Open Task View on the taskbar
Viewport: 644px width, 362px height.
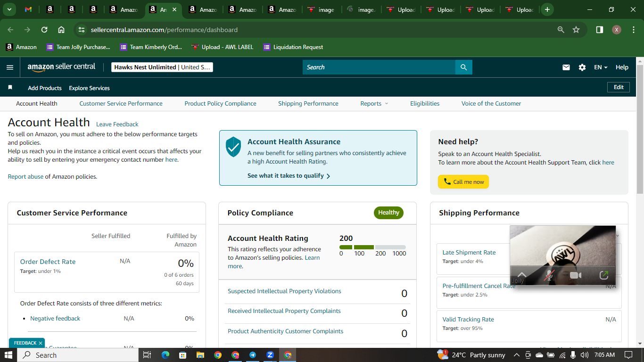click(147, 355)
